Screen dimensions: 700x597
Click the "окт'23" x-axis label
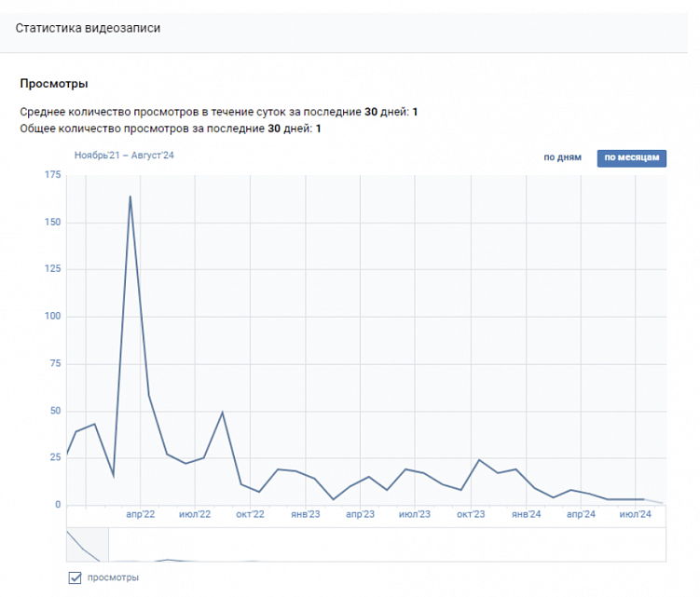[x=471, y=514]
